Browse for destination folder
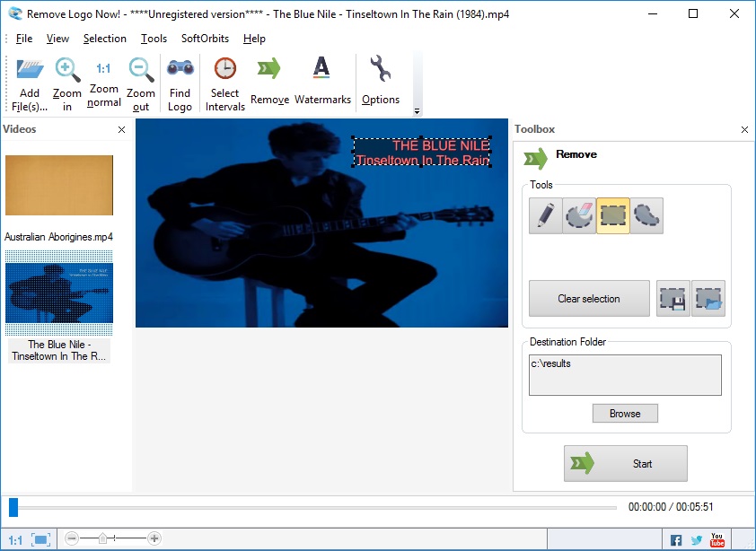The height and width of the screenshot is (551, 756). click(x=625, y=414)
